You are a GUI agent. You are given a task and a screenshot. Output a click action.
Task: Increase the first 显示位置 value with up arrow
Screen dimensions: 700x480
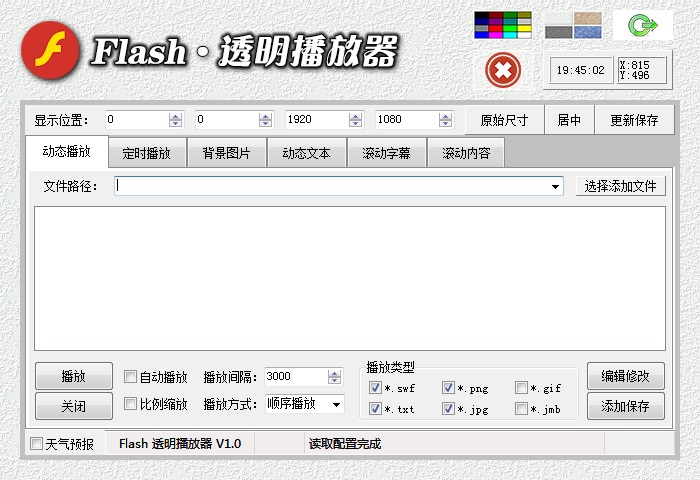[x=175, y=116]
